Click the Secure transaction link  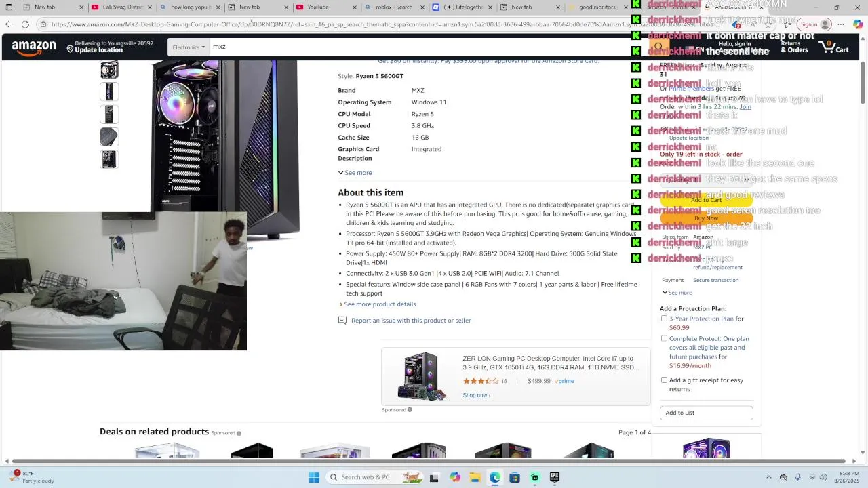tap(715, 280)
